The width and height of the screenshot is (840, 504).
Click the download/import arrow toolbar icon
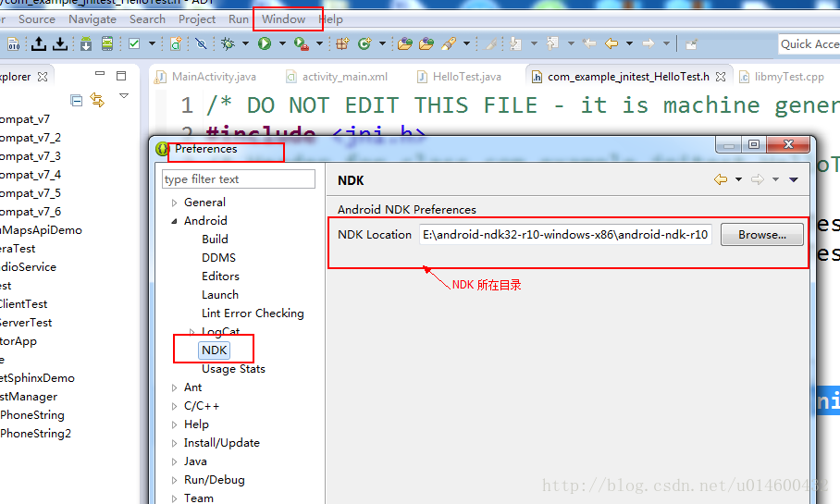click(60, 43)
